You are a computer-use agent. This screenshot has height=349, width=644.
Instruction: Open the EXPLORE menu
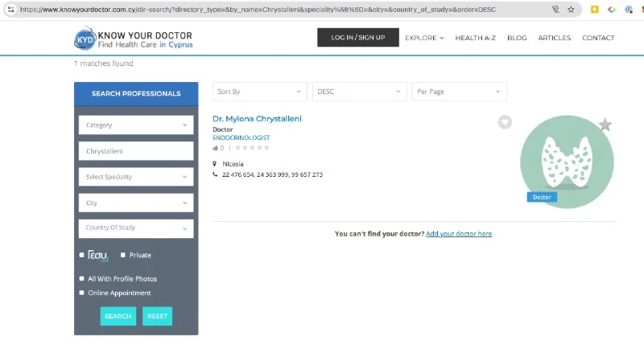tap(424, 38)
